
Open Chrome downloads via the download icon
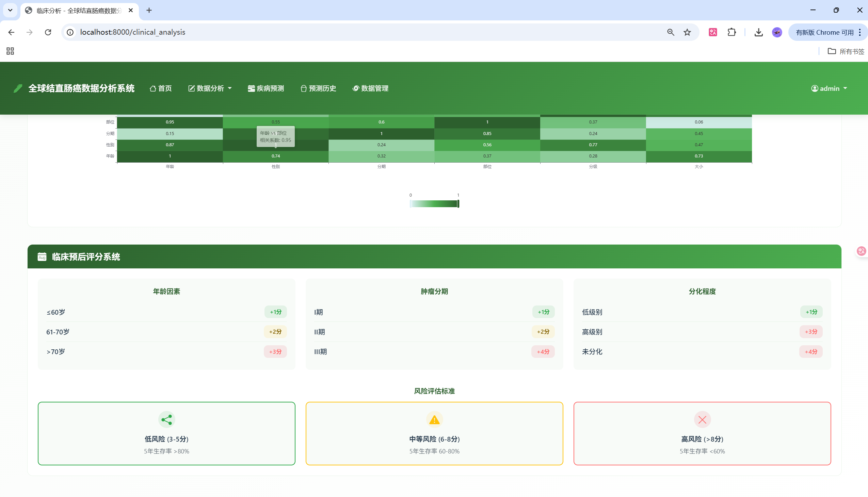coord(758,32)
